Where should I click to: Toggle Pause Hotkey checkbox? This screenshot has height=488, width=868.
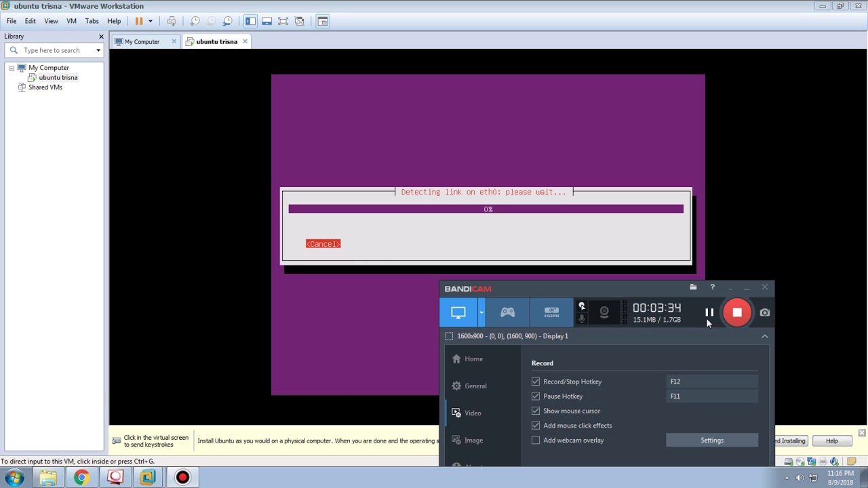[536, 396]
